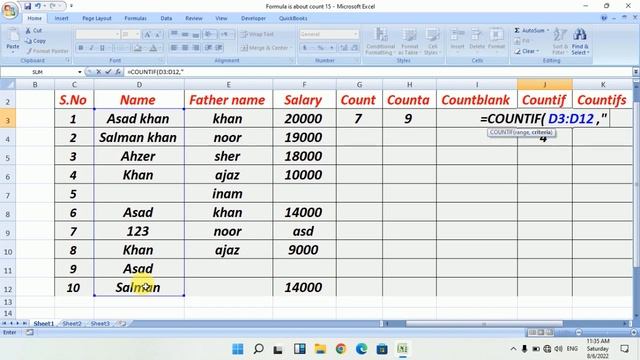Toggle left text alignment

(x=174, y=48)
